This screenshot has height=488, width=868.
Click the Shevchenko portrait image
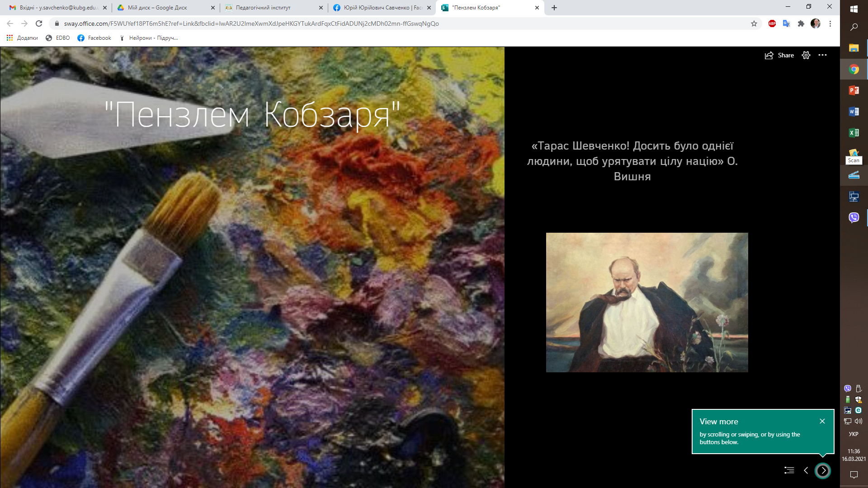click(646, 302)
